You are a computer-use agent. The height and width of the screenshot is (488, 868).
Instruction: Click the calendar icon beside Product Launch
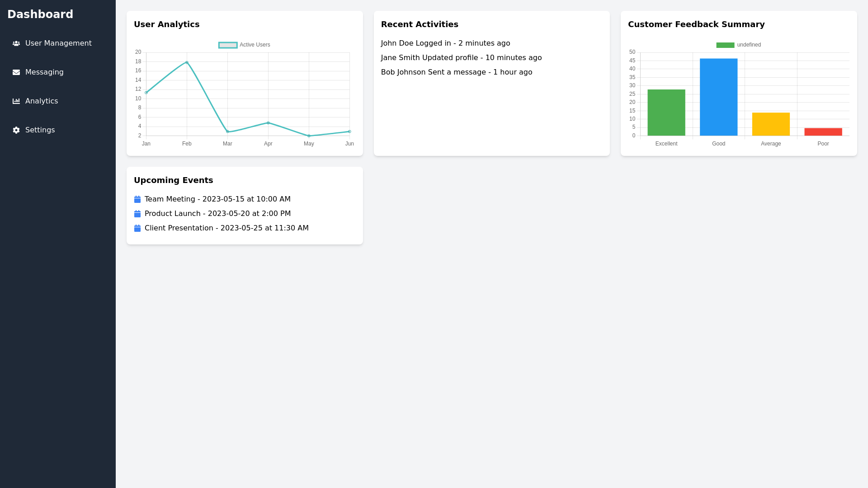coord(137,214)
